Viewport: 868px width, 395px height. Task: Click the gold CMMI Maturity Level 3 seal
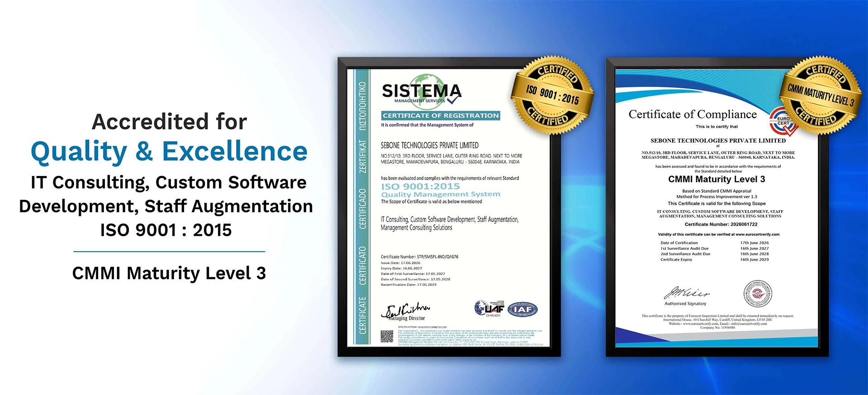point(821,95)
